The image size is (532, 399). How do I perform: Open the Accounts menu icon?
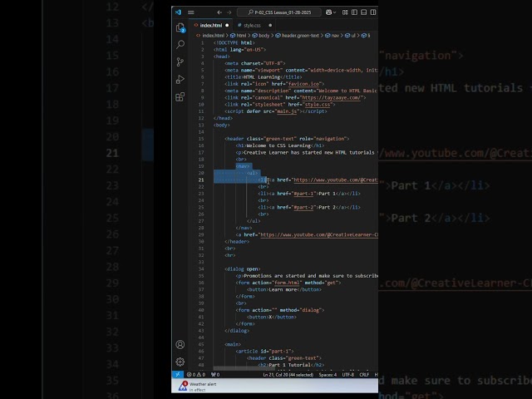pyautogui.click(x=180, y=344)
